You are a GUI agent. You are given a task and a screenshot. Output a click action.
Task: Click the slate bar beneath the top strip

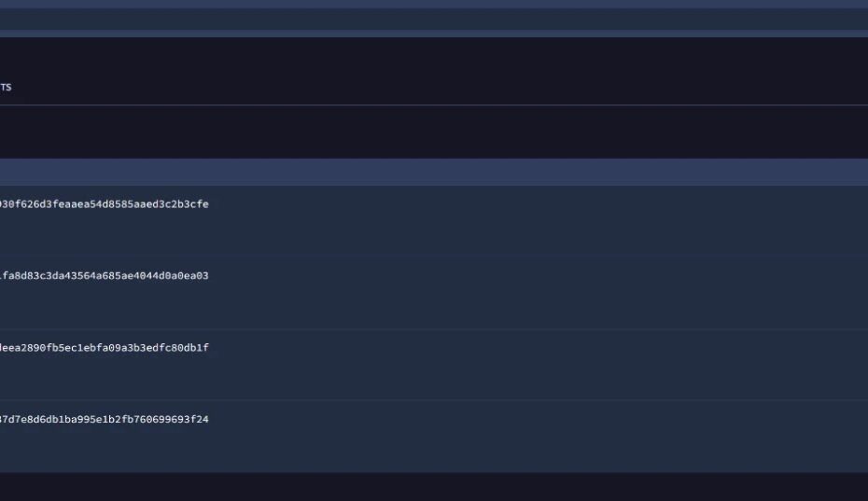[434, 19]
